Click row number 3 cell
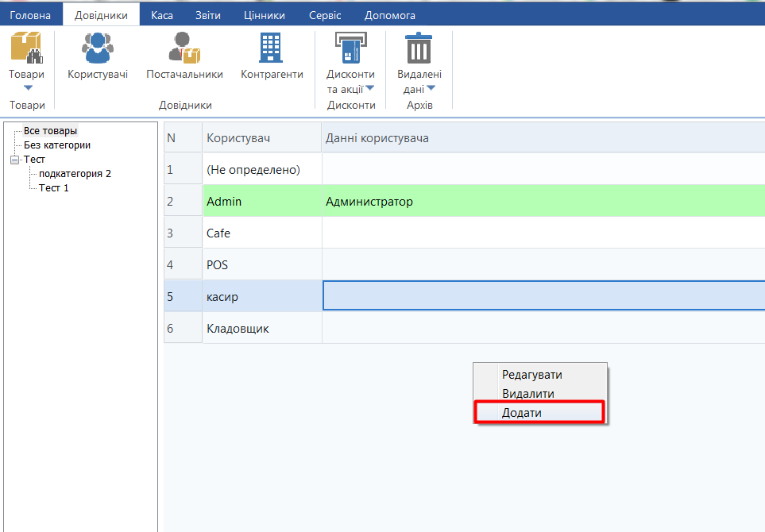The height and width of the screenshot is (532, 765). (x=183, y=233)
